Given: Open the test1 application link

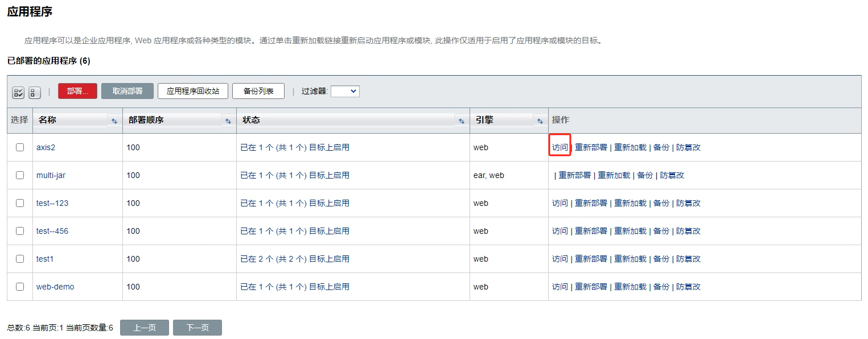Looking at the screenshot, I should click(45, 259).
